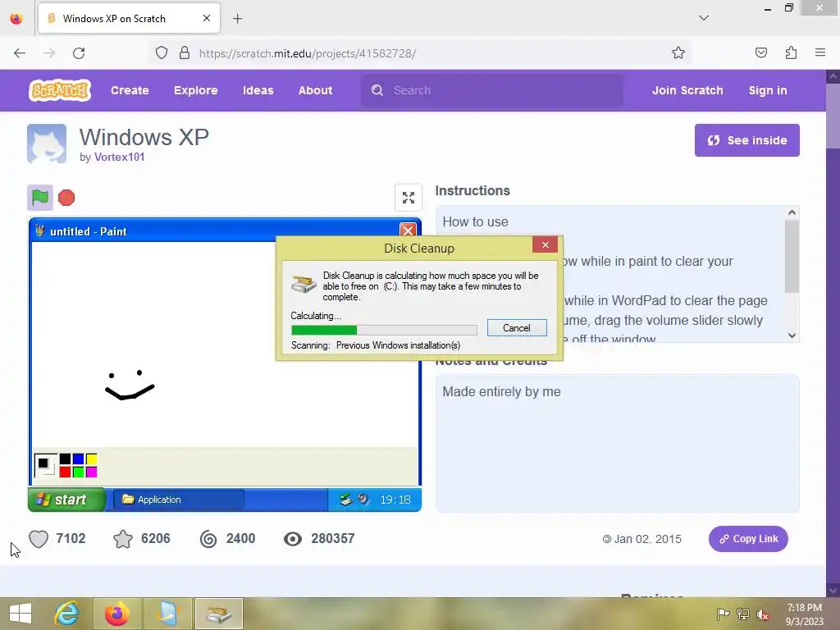Select the Windows XP on Scratch tab
This screenshot has height=630, width=840.
(129, 18)
